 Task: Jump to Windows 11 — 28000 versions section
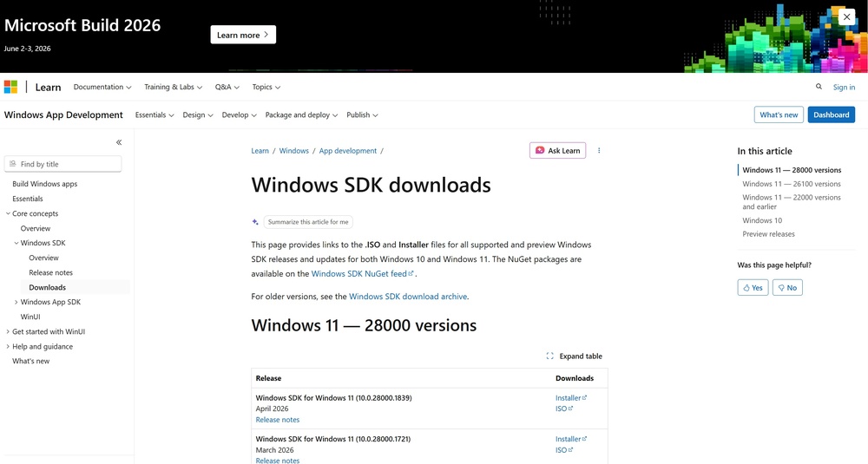coord(792,170)
